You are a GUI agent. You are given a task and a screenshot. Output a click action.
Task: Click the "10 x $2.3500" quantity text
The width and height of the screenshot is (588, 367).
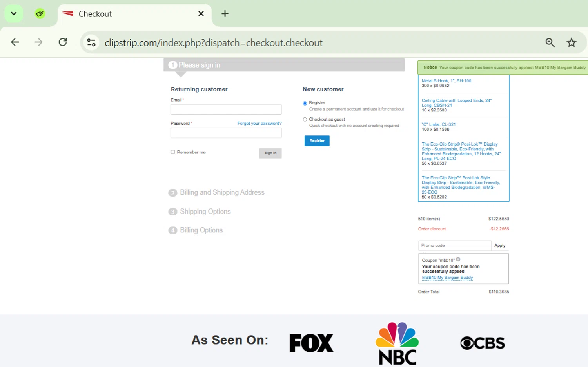pyautogui.click(x=434, y=110)
